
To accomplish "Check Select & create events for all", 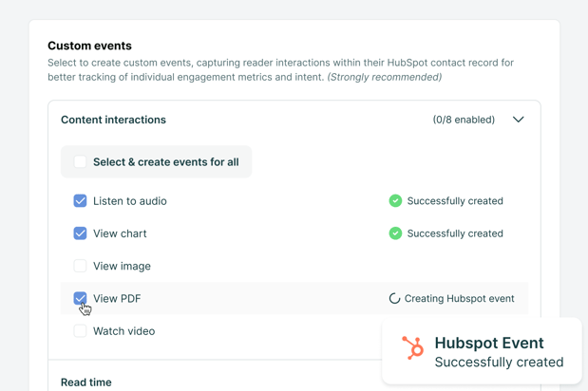I will coord(80,162).
